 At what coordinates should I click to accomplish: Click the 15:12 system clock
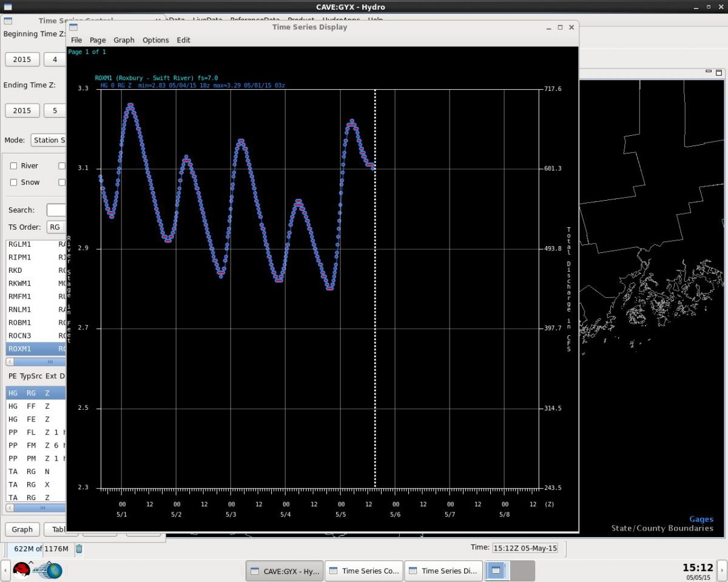(x=698, y=567)
